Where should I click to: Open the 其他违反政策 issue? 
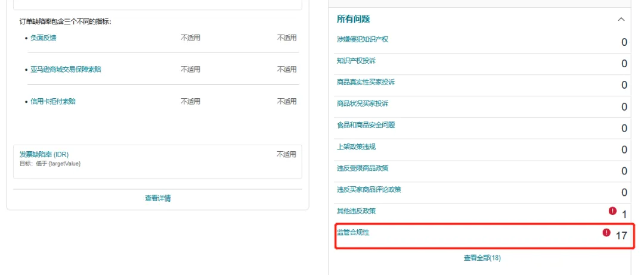coord(356,211)
